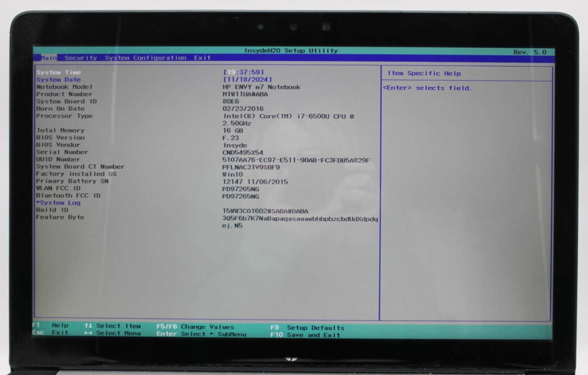Click the Intel Core i7-6500U value

point(288,116)
